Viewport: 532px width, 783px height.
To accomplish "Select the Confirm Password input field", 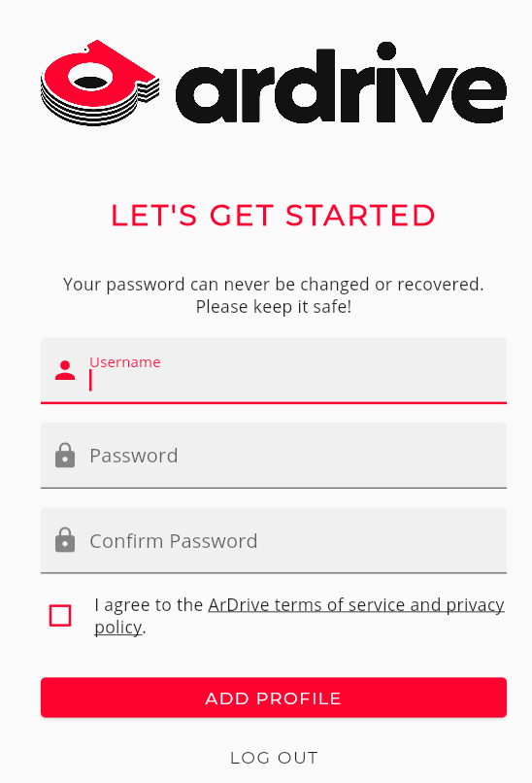I will 274,540.
